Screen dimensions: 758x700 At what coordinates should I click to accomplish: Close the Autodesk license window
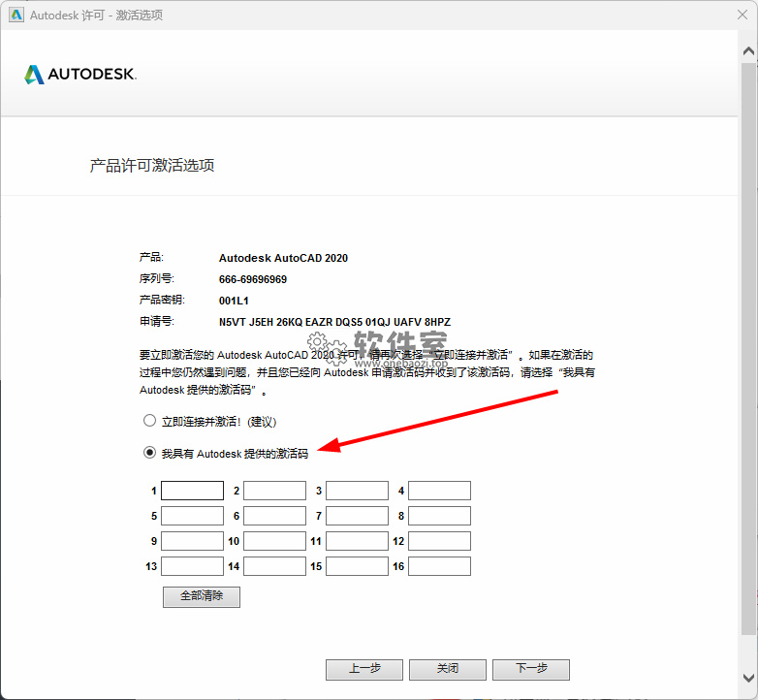pyautogui.click(x=742, y=15)
